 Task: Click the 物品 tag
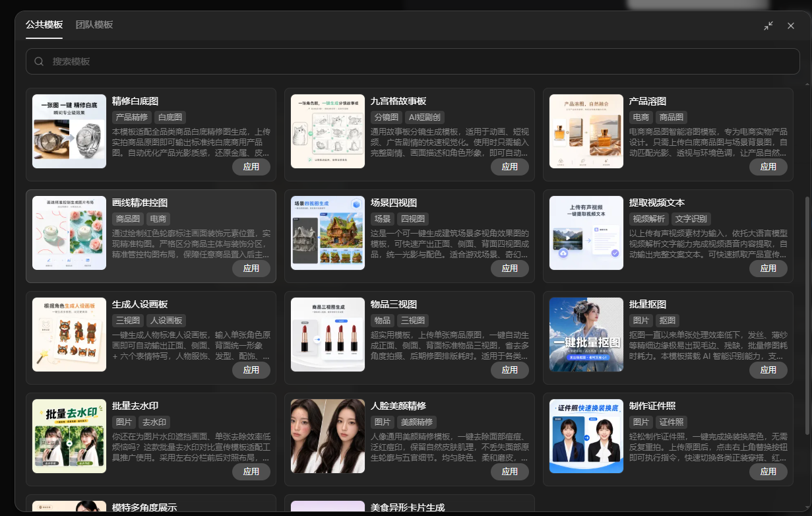tap(383, 321)
